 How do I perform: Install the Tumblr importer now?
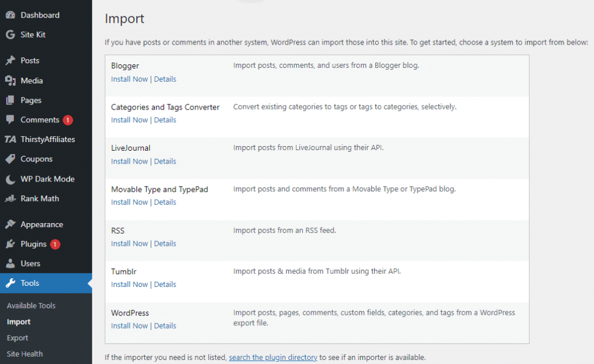coord(129,285)
